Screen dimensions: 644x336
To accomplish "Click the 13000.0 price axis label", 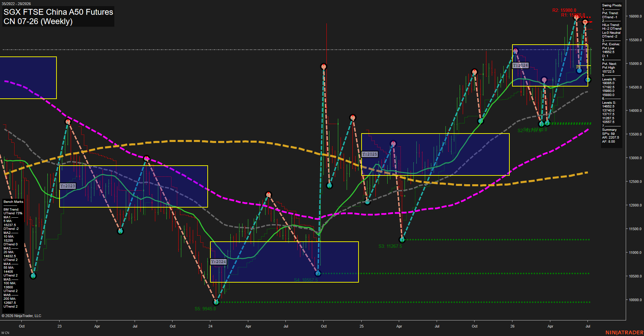I will coord(635,158).
